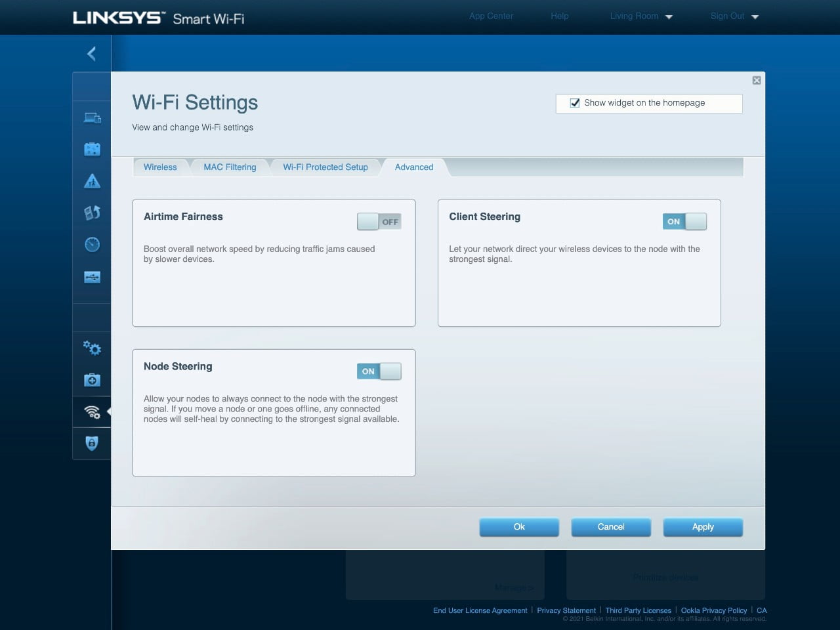Expand the Sign Out dropdown menu
The image size is (840, 630).
click(734, 16)
